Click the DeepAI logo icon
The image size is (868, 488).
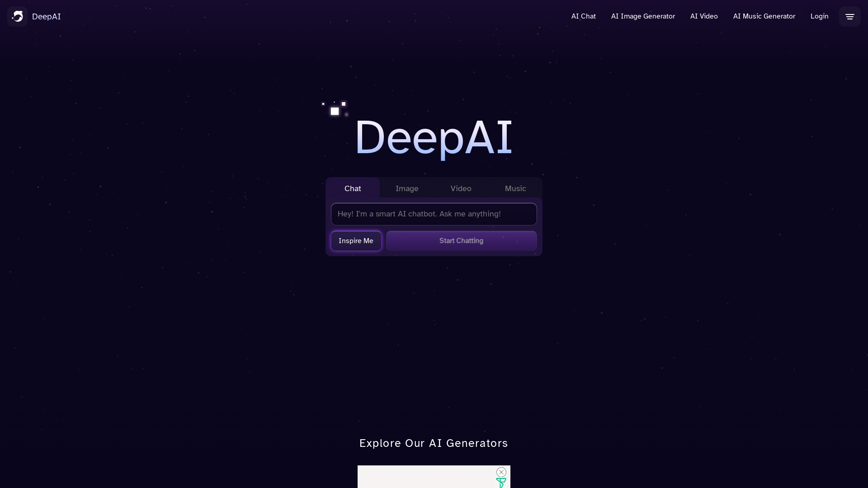click(17, 17)
